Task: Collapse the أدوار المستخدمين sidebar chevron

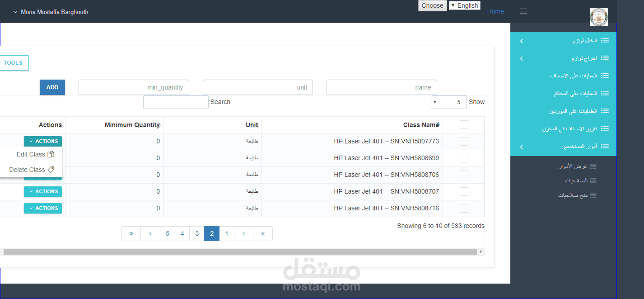Action: coord(521,147)
